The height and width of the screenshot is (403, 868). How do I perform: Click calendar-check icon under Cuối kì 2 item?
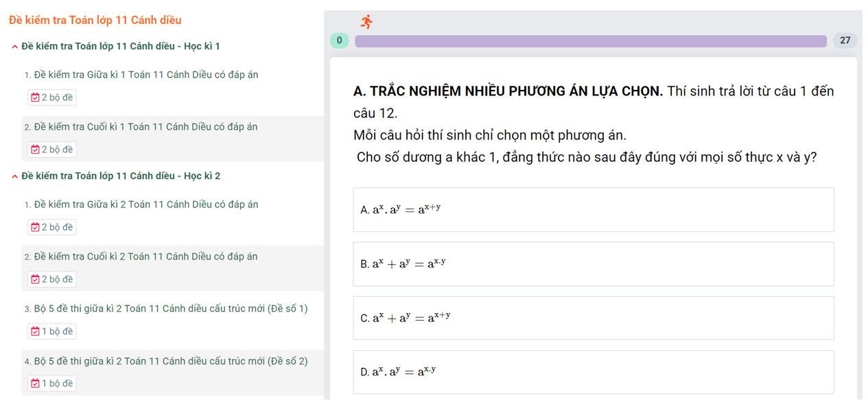[x=36, y=279]
